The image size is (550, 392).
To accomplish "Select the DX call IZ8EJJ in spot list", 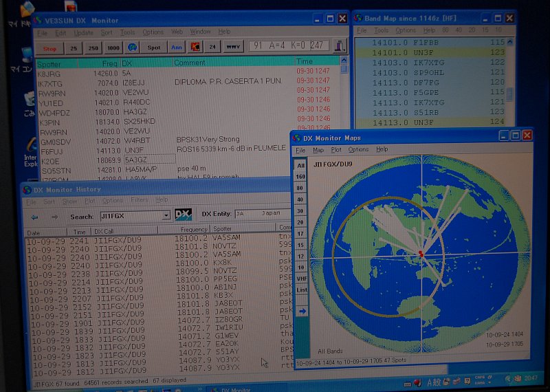I will tap(133, 83).
